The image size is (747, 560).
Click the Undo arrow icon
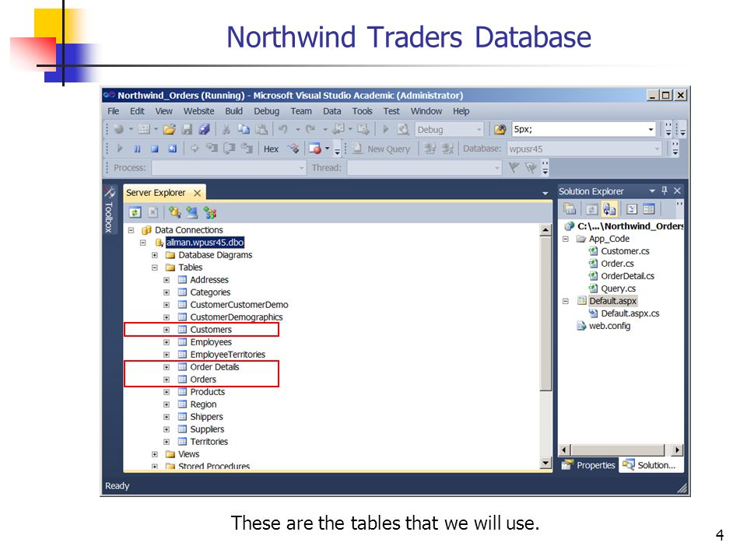283,130
